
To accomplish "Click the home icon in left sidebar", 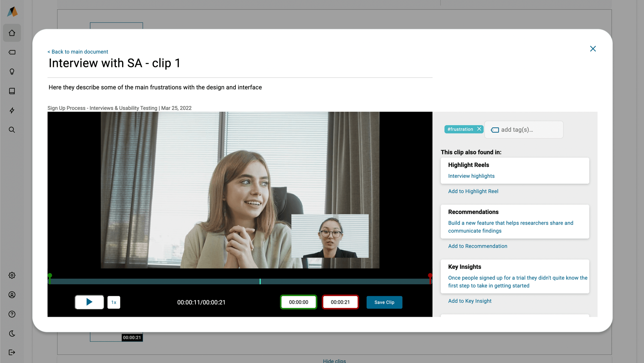I will coord(12,33).
